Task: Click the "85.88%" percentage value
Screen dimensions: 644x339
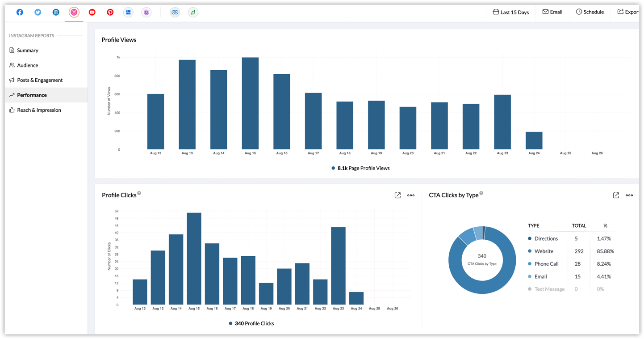Action: click(x=605, y=251)
